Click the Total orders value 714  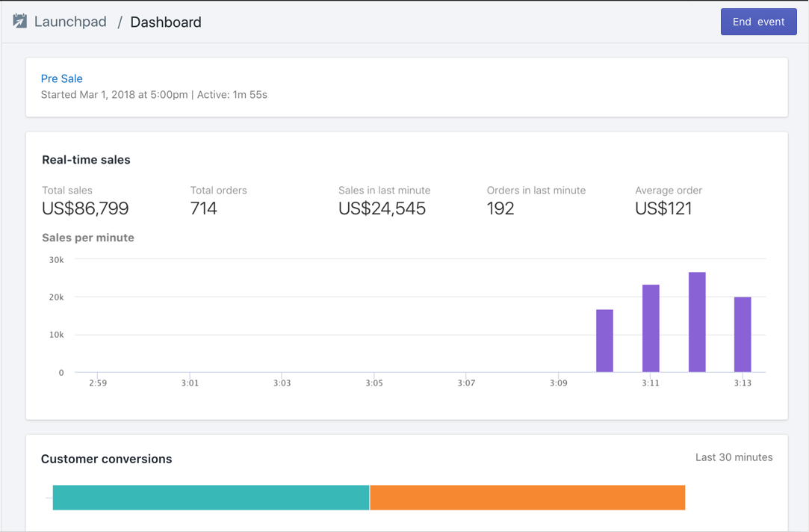pyautogui.click(x=203, y=208)
